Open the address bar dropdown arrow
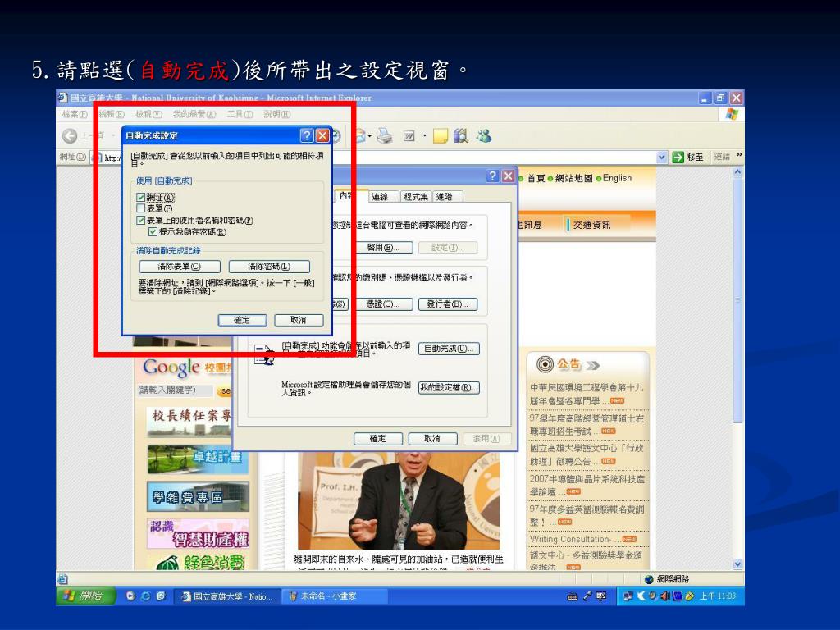The height and width of the screenshot is (630, 840). 662,157
